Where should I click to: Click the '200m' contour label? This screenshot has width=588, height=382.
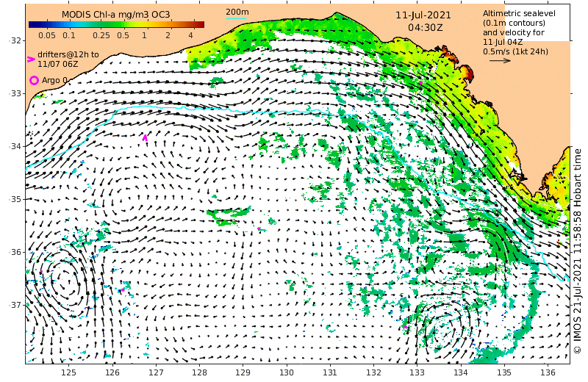pos(237,12)
